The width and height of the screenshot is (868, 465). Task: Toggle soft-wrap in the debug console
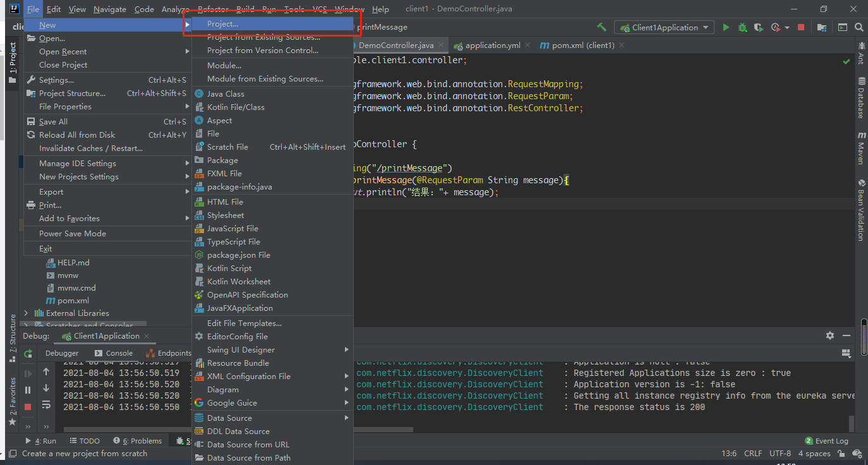coord(46,406)
